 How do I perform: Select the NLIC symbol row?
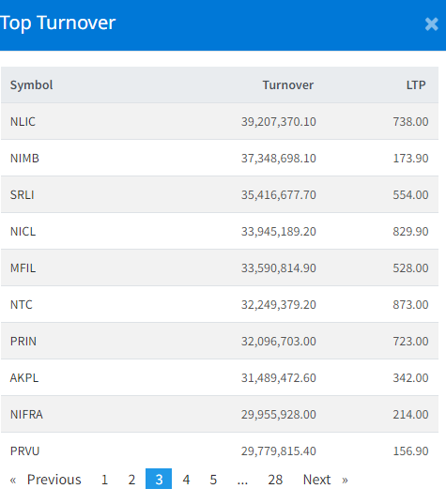click(220, 121)
